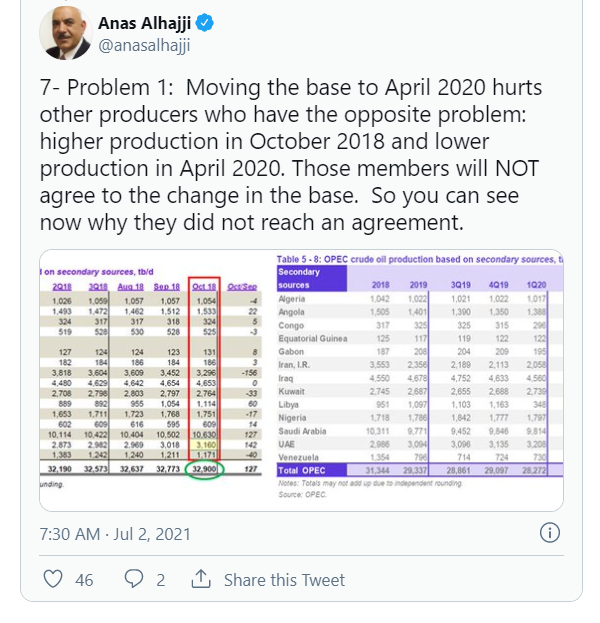Screen dimensions: 600x623
Task: Open the right OPEC Table 5-8 image
Action: pos(420,379)
